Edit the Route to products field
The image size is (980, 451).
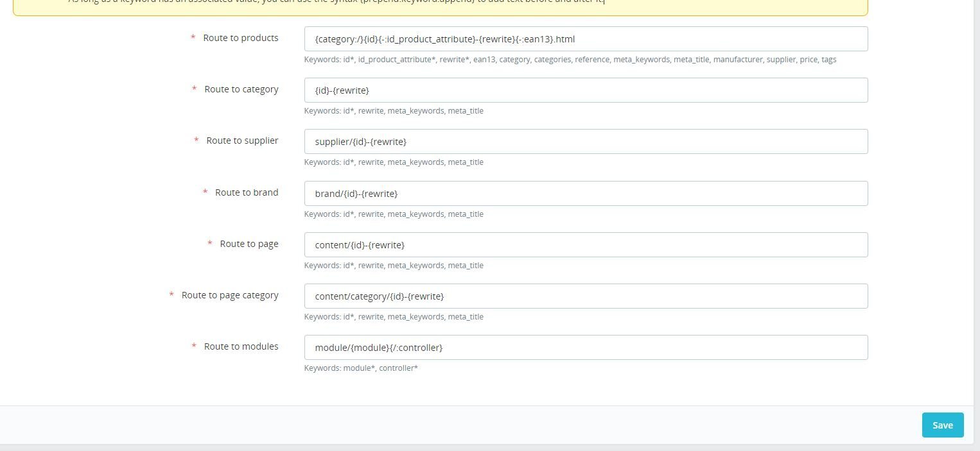[586, 38]
